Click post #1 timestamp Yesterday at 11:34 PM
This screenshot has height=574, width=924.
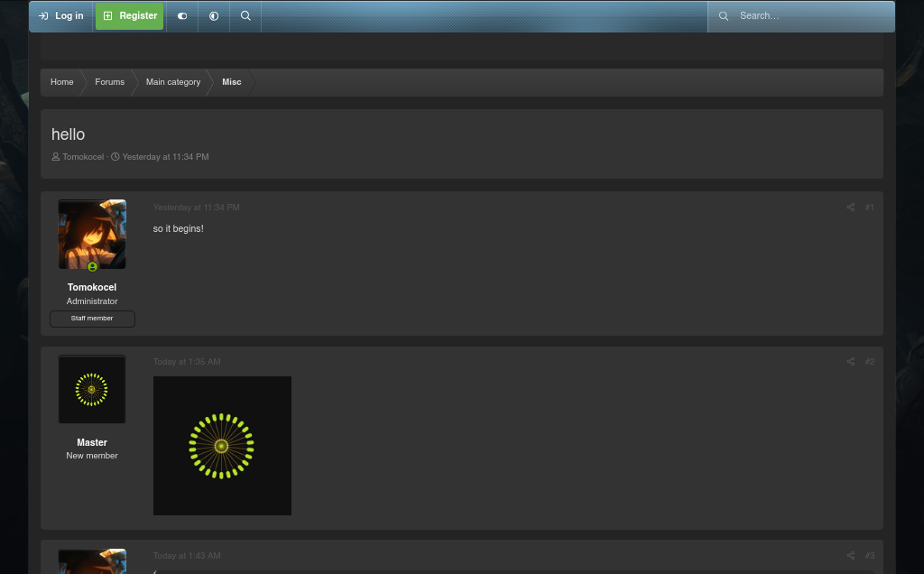196,208
